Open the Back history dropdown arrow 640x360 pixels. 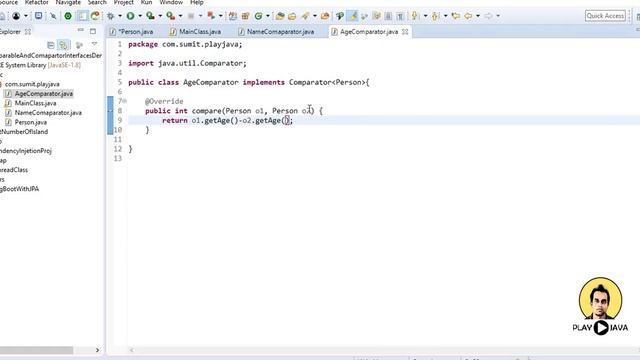pyautogui.click(x=478, y=16)
